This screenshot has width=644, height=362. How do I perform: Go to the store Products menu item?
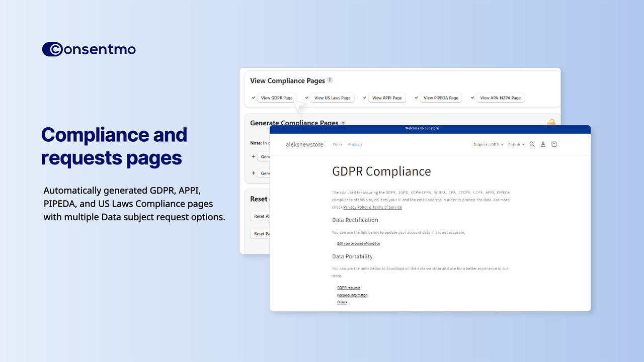[x=355, y=144]
